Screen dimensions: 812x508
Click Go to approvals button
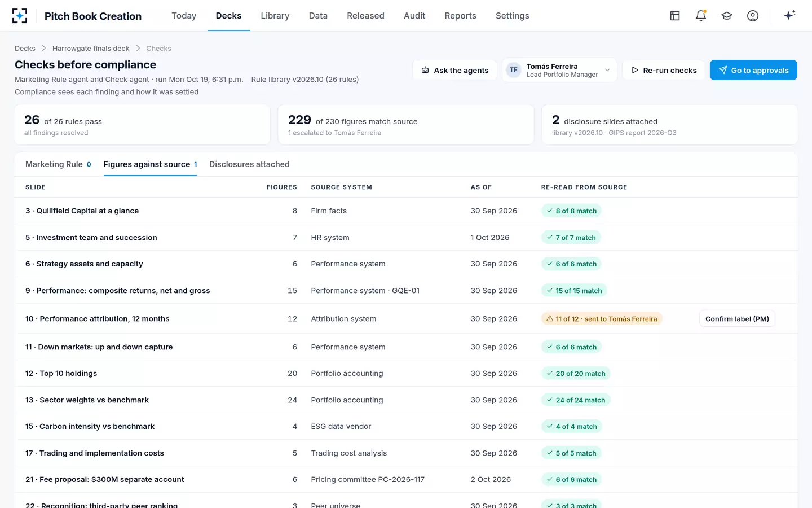click(753, 70)
